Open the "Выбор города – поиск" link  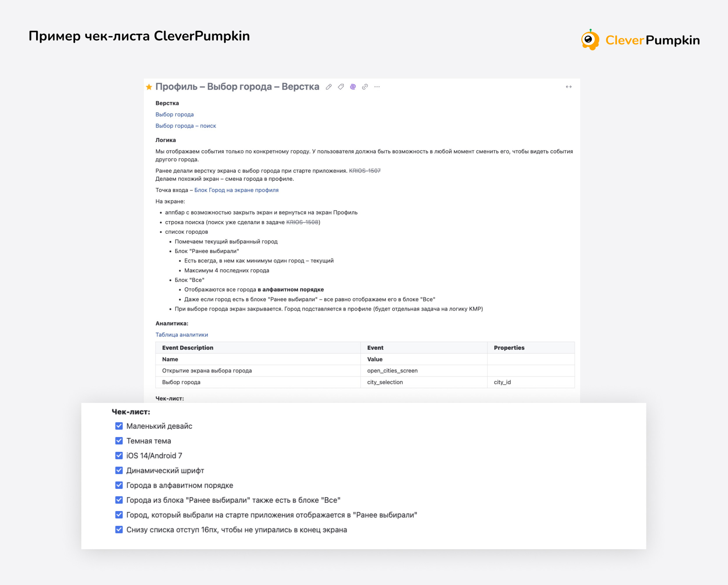point(186,126)
